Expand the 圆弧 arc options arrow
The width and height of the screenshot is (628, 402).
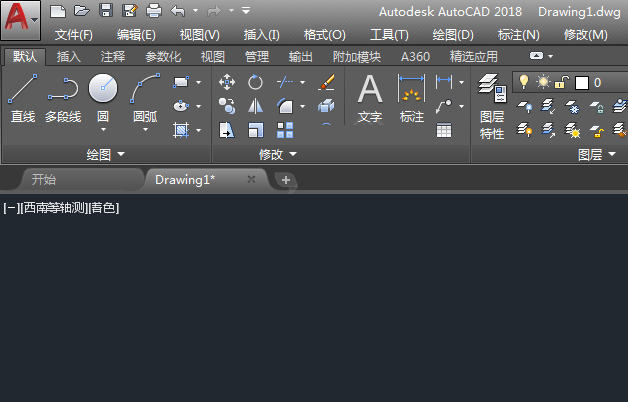[145, 130]
